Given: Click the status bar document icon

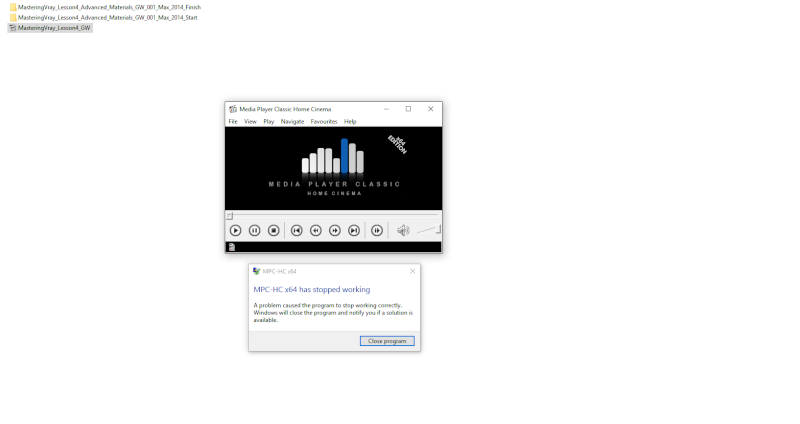Looking at the screenshot, I should click(x=232, y=247).
